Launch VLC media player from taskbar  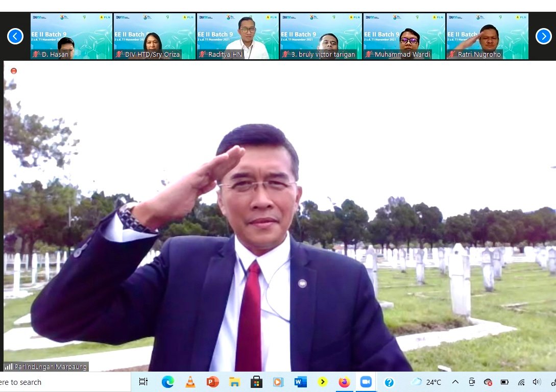190,382
